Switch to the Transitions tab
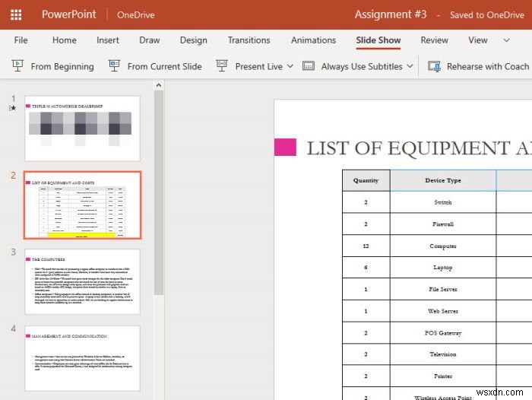The width and height of the screenshot is (532, 400). [249, 40]
